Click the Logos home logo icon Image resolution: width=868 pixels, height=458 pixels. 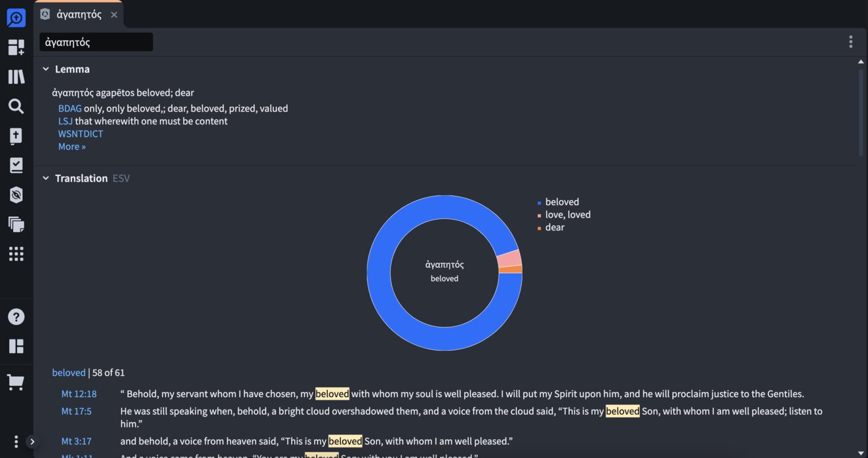(16, 18)
